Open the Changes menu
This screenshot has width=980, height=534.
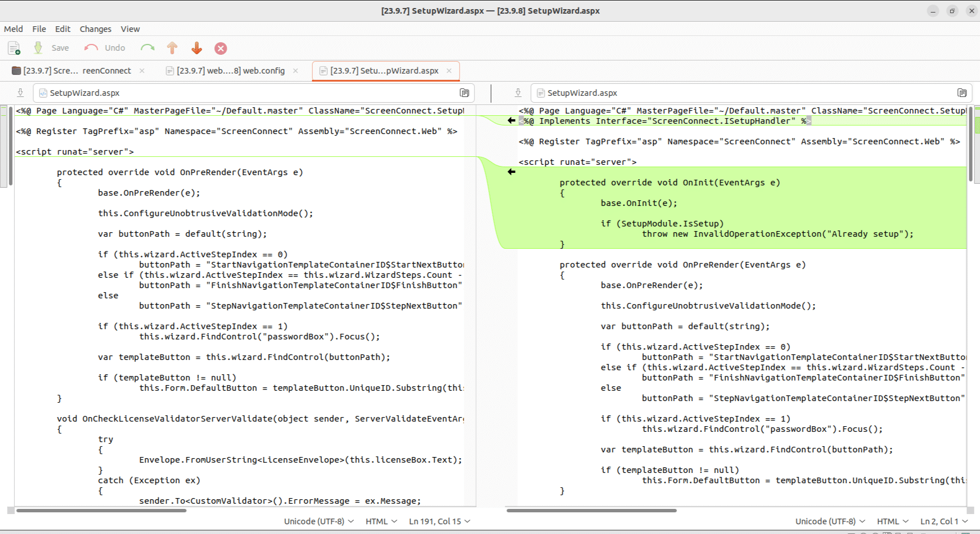95,29
